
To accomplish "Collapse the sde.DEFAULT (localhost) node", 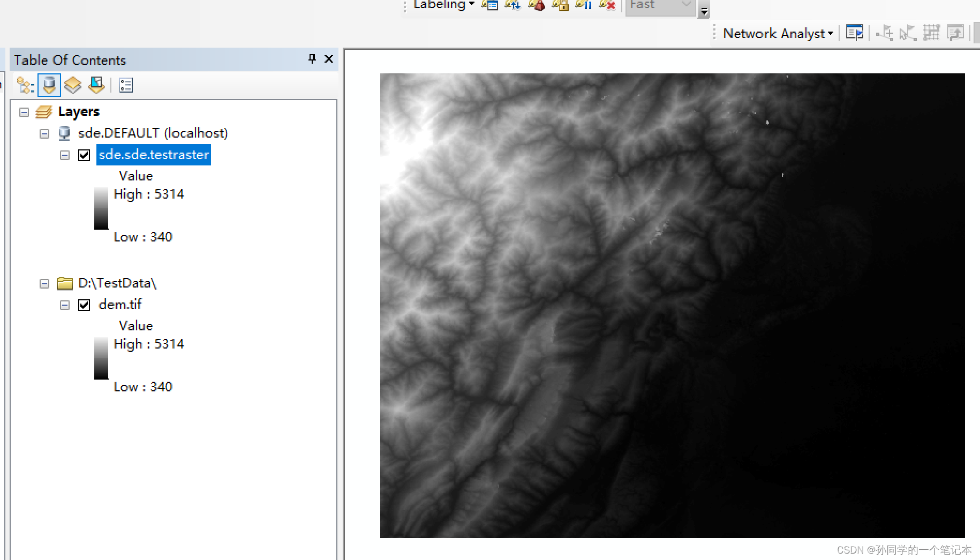I will click(x=44, y=133).
